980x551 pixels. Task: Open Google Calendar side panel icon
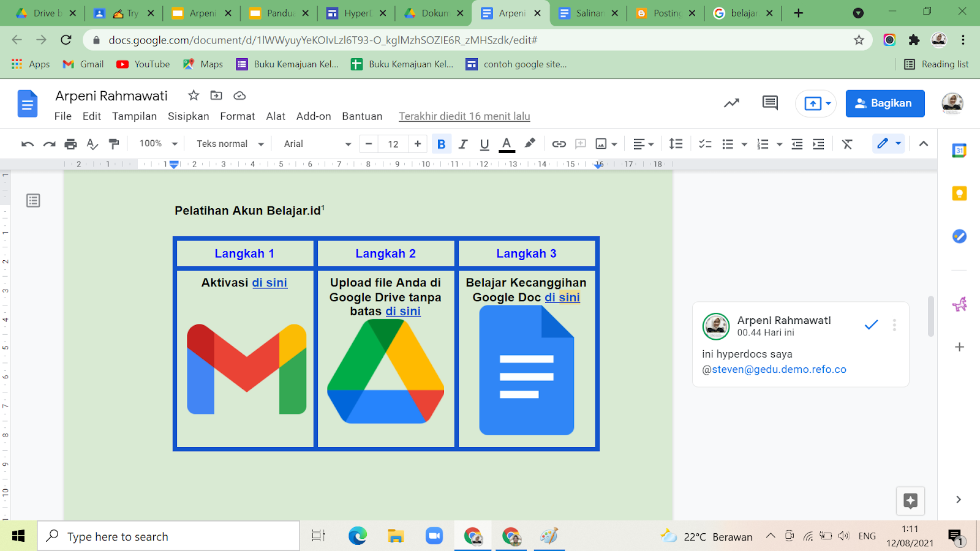coord(959,151)
